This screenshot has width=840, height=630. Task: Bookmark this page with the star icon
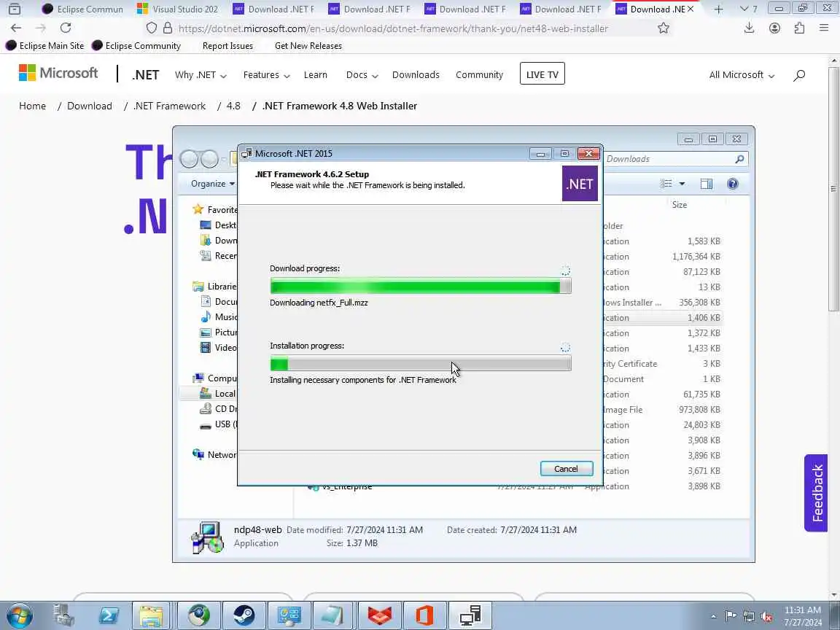[x=664, y=28]
